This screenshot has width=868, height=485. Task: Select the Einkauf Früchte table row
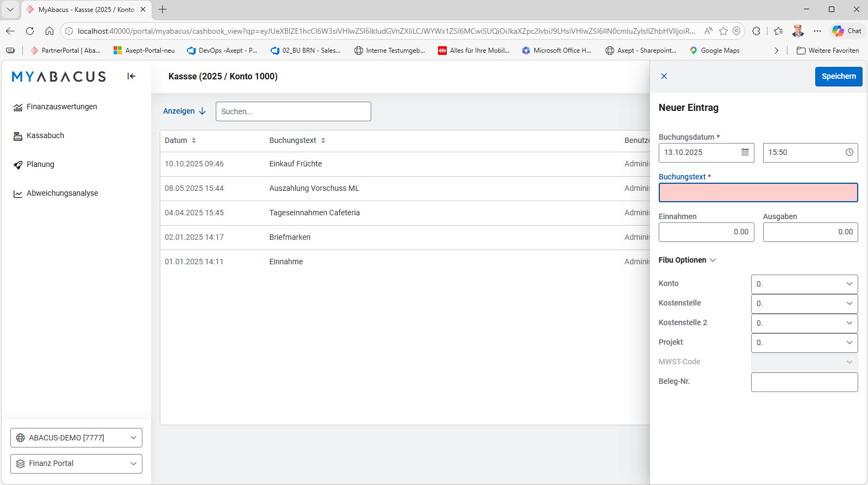point(405,164)
